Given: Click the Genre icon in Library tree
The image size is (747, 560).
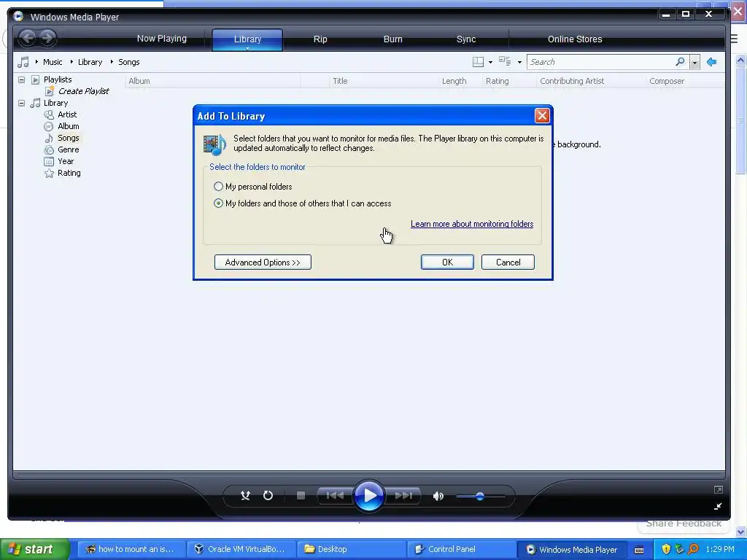Looking at the screenshot, I should [49, 149].
